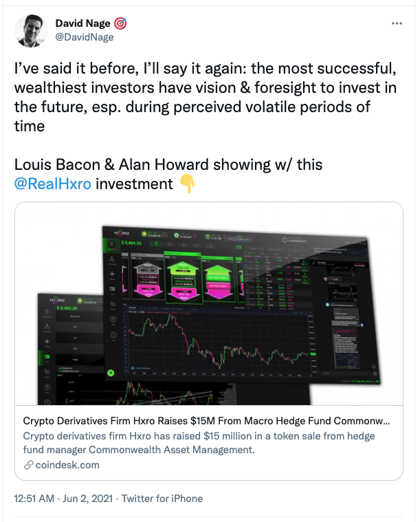Open the tweet's more options menu
Screen dimensions: 420x522
(397, 23)
